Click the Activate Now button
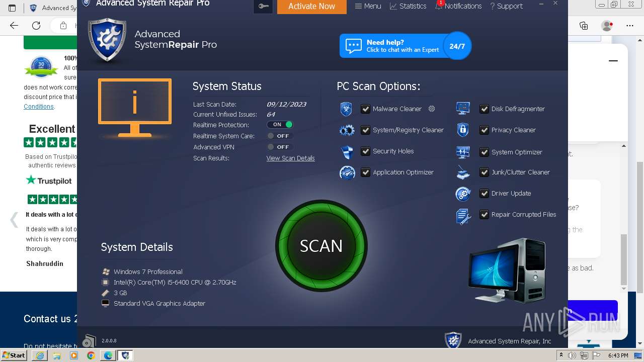Image resolution: width=644 pixels, height=362 pixels. tap(312, 7)
